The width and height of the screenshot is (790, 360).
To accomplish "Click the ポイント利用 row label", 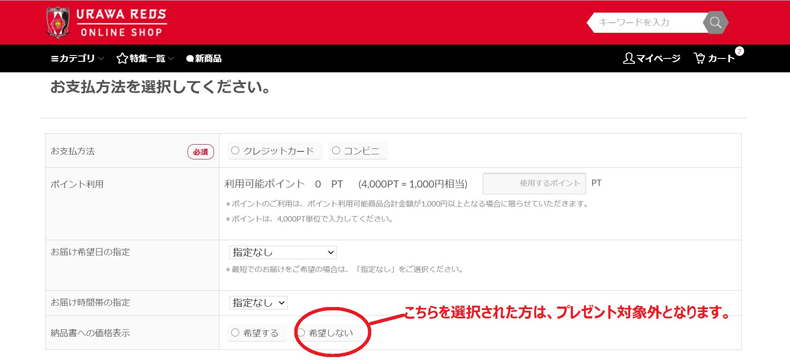I will [77, 184].
